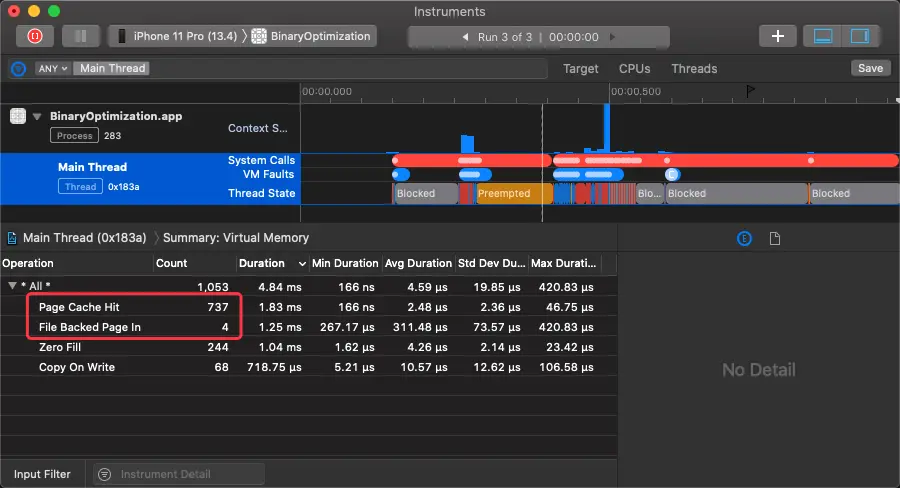The image size is (900, 488).
Task: Click total count 1,053
Action: tap(212, 287)
